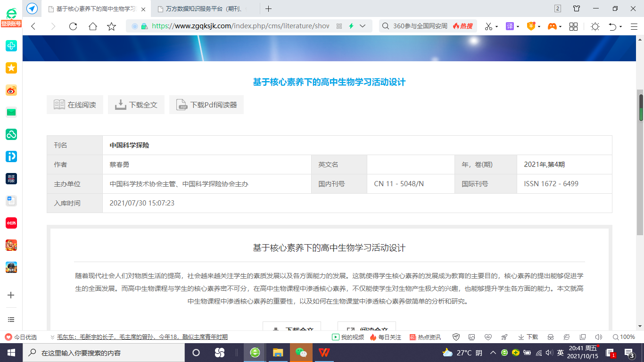Click the 360 browser login account logo
The width and height of the screenshot is (644, 362).
[11, 16]
